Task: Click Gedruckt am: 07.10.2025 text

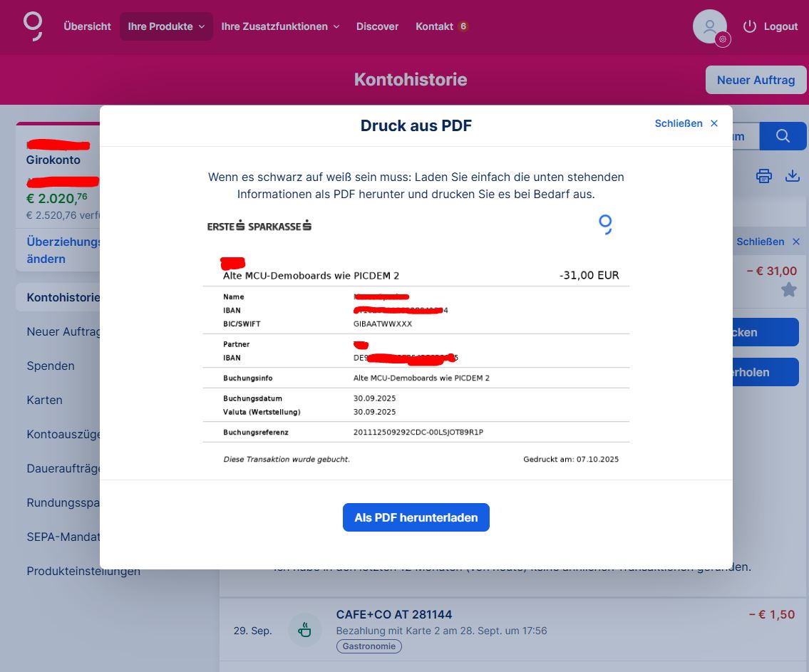Action: (x=571, y=459)
